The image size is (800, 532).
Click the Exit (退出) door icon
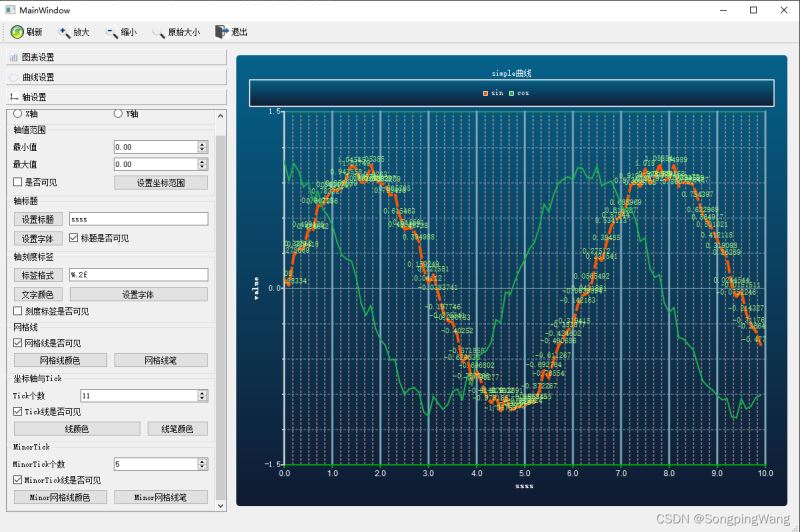tap(221, 32)
